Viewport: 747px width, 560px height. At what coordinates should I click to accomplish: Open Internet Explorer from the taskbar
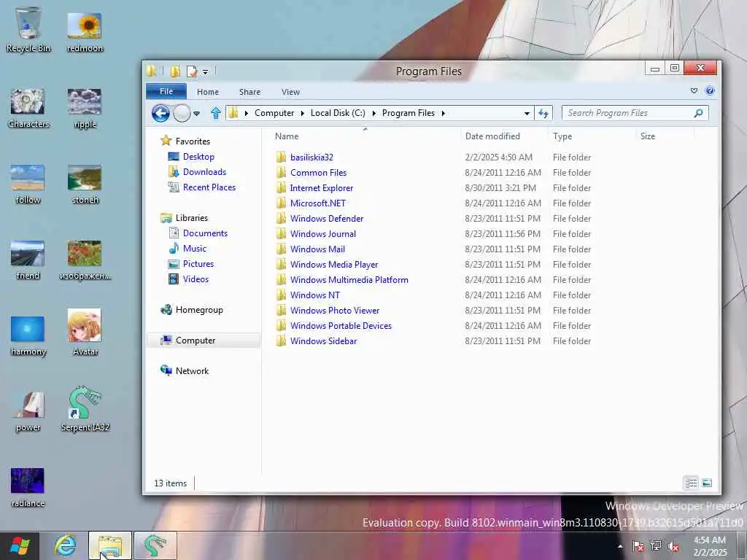(65, 545)
